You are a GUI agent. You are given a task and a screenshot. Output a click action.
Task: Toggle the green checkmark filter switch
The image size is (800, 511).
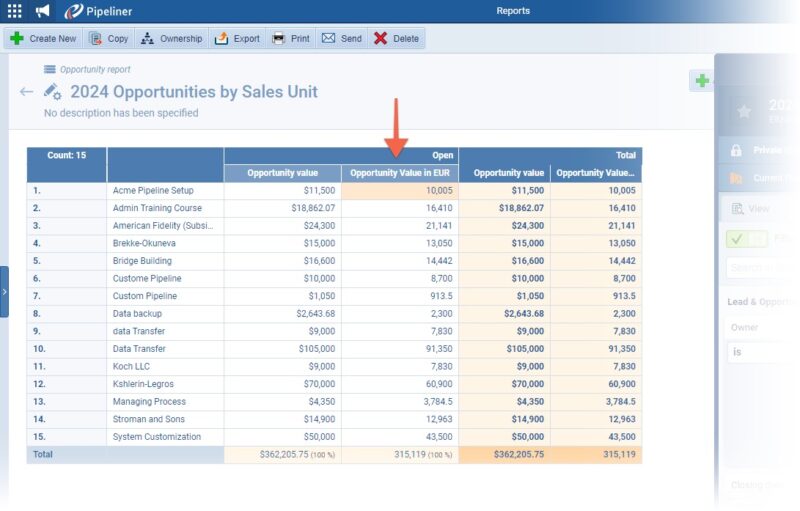tap(746, 239)
